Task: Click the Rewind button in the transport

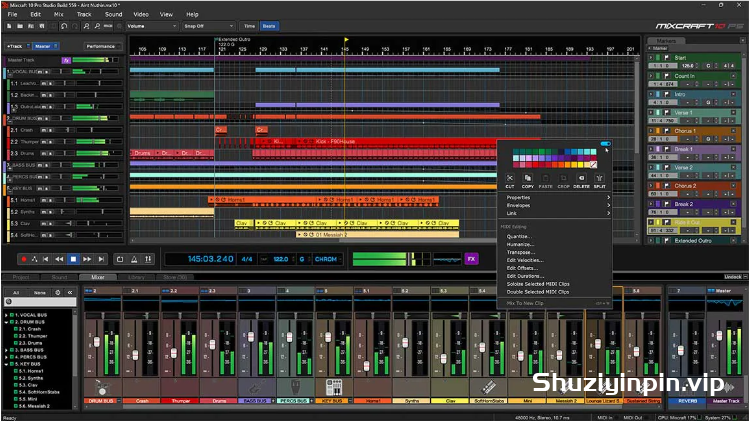Action: (x=59, y=259)
